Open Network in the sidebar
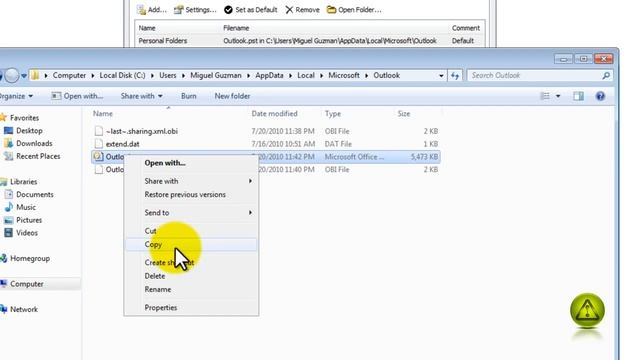640x360 pixels. pos(24,309)
